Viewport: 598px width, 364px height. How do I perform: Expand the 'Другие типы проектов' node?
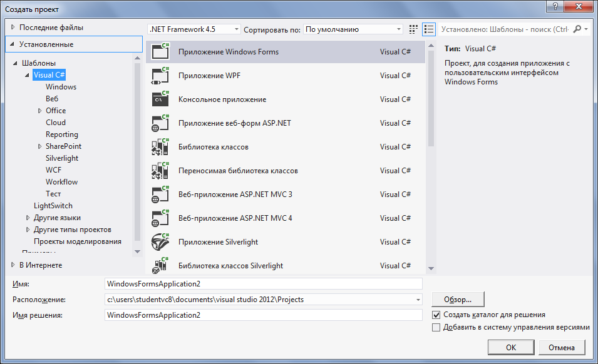[28, 230]
